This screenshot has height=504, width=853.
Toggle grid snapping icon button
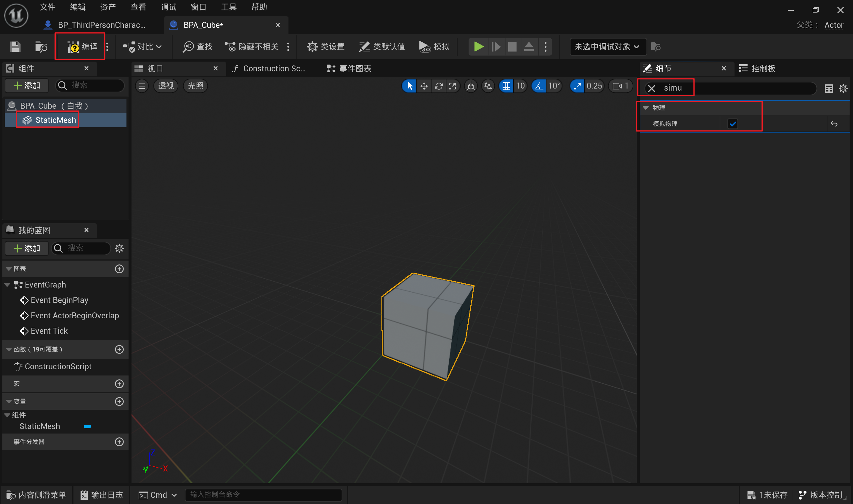tap(506, 86)
